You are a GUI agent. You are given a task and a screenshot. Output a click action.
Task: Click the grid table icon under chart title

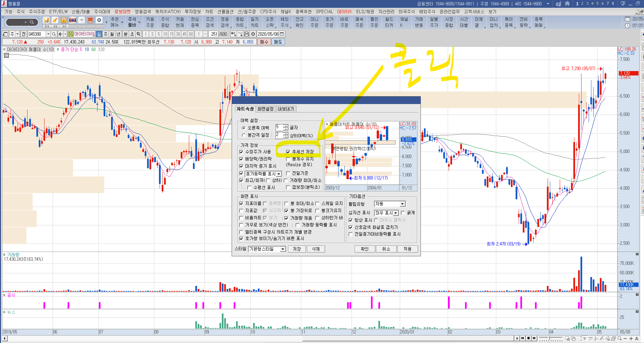[6, 55]
